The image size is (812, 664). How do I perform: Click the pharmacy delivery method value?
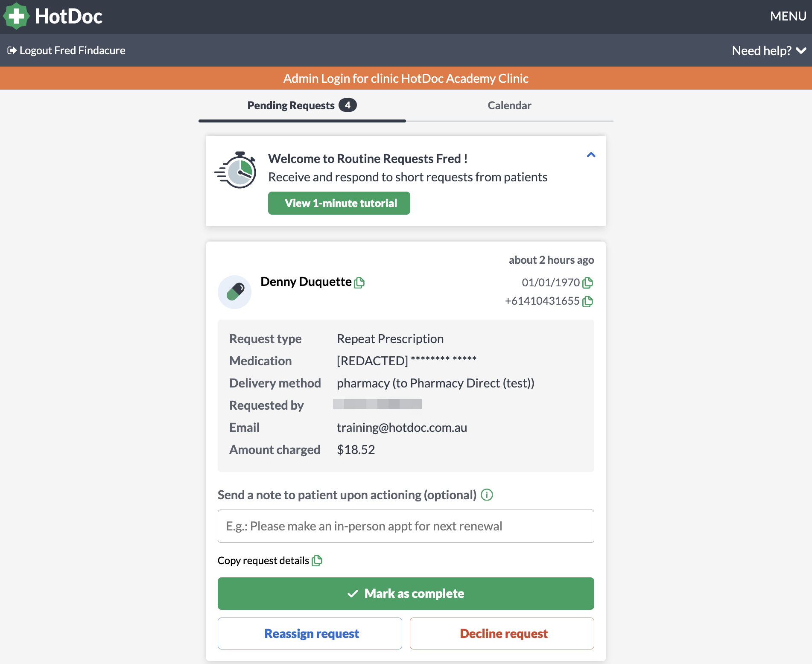pos(435,383)
